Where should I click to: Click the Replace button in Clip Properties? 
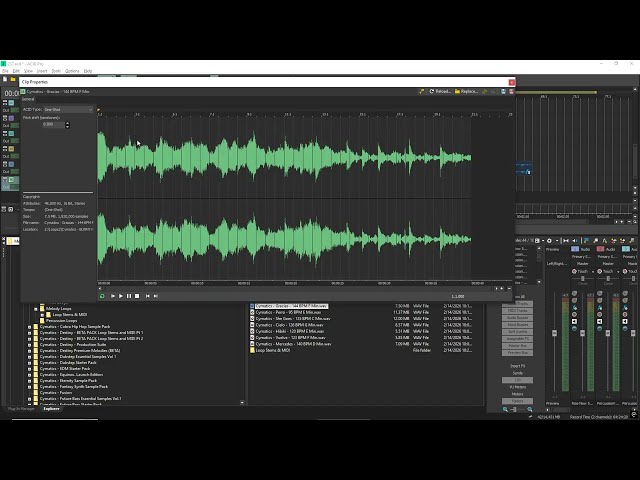pos(466,91)
